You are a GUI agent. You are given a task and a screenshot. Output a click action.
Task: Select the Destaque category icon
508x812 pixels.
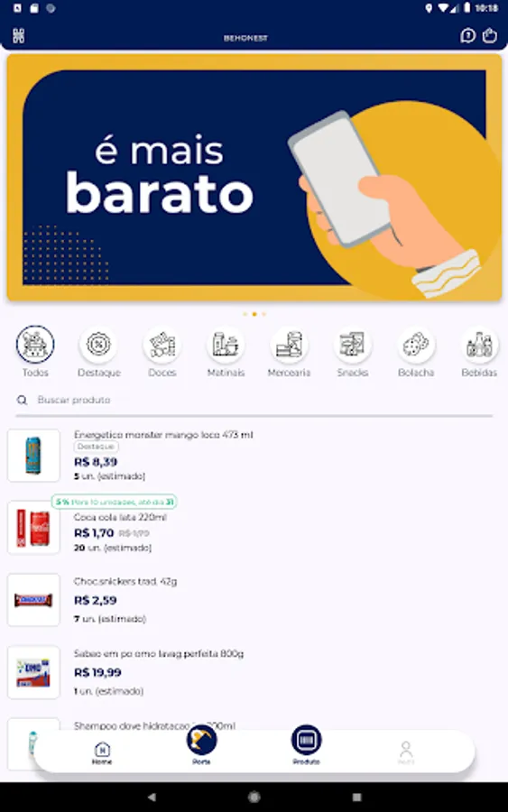point(99,345)
